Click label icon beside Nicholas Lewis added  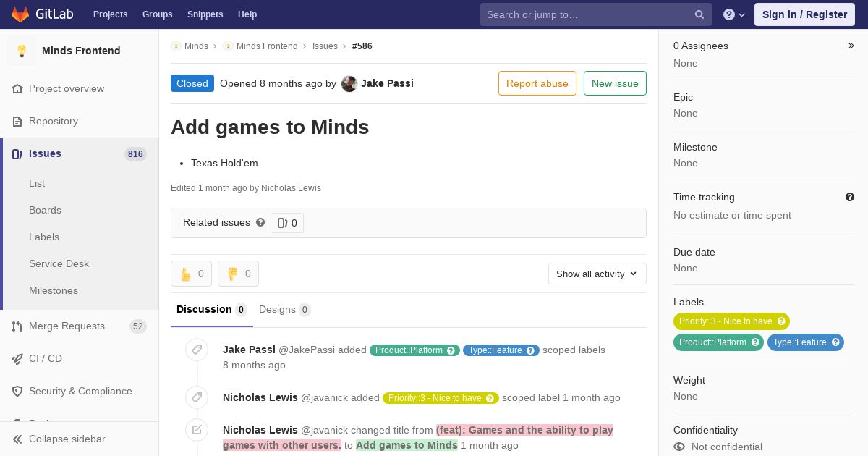click(x=197, y=397)
